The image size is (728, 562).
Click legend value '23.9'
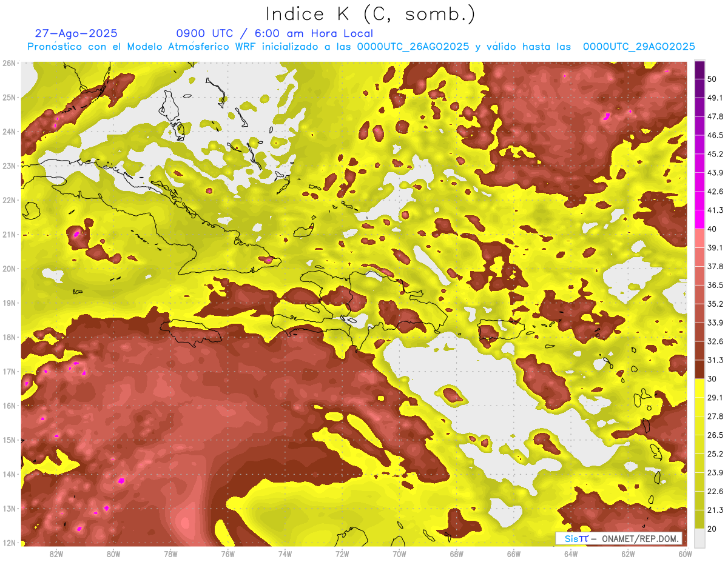(x=715, y=472)
